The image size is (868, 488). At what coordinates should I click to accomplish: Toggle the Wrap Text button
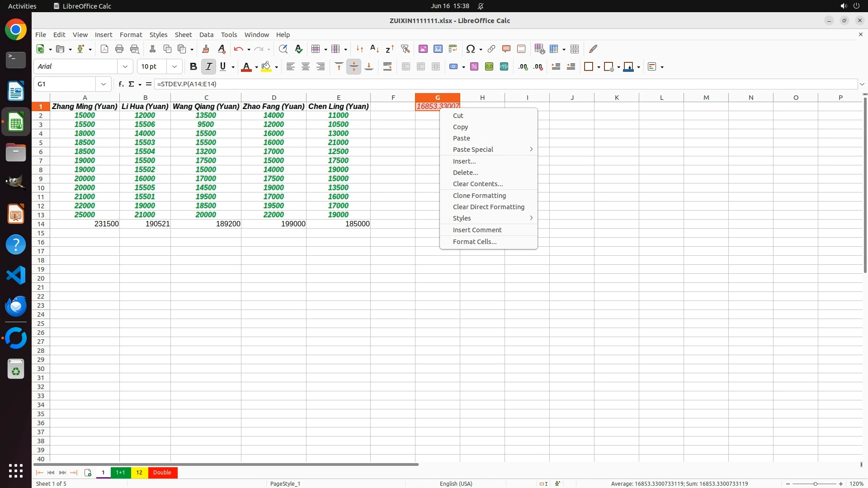click(x=387, y=67)
